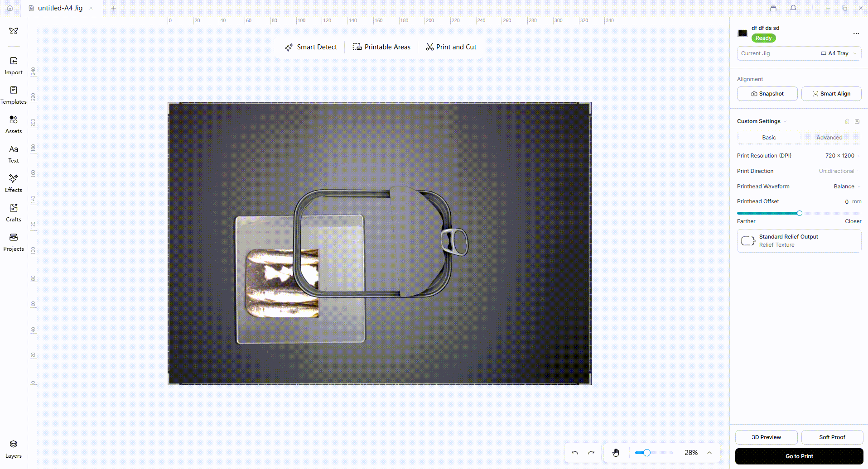
Task: Select the hand pan tool
Action: coord(616,453)
